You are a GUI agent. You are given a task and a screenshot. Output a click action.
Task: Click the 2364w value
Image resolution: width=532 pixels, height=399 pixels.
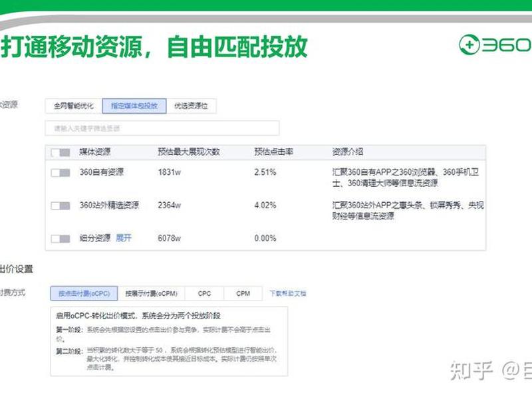click(x=170, y=205)
